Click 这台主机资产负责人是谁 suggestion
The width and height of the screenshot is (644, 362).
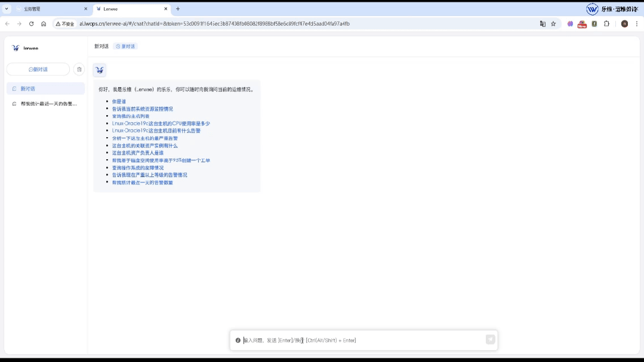138,153
